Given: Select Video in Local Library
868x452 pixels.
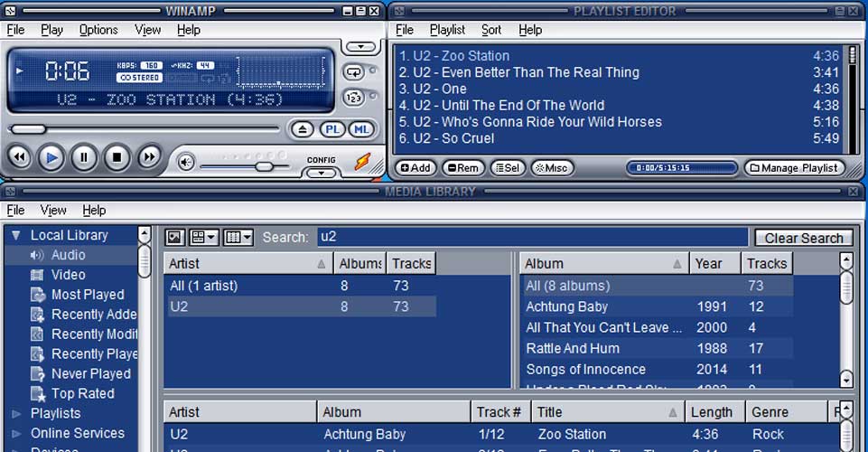Looking at the screenshot, I should 68,275.
